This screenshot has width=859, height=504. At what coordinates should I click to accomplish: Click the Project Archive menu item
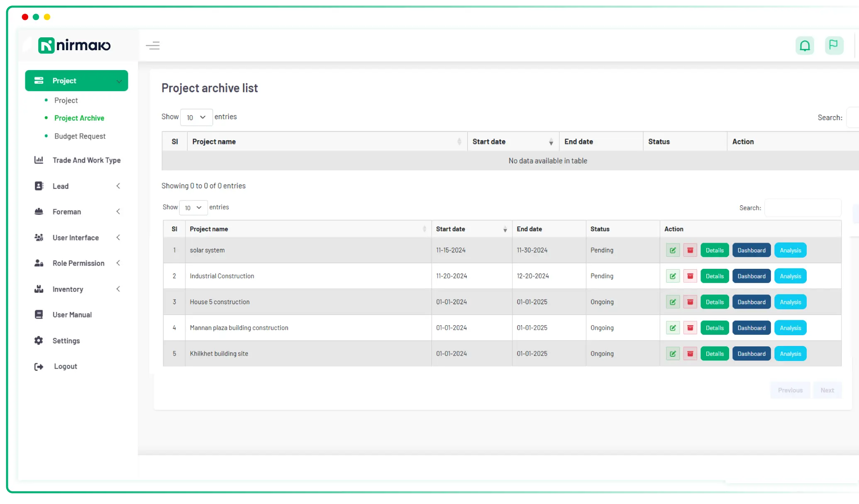tap(79, 118)
